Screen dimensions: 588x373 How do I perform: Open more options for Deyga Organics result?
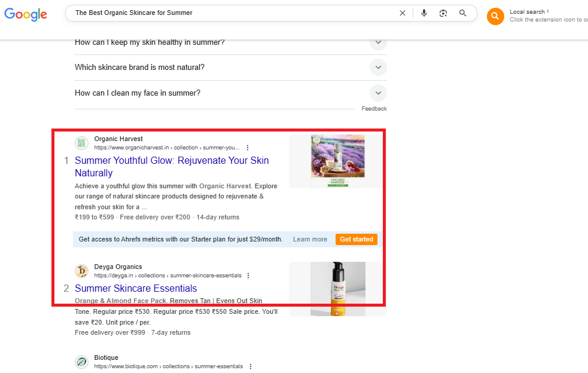point(248,276)
